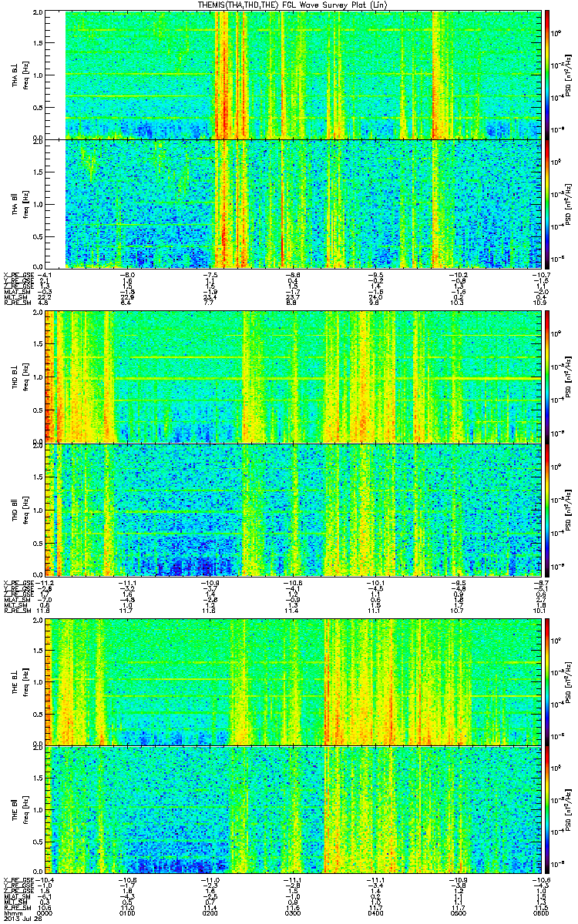The height and width of the screenshot is (924, 578).
Task: Click the 1.0 frequency tick on THD B-perpendicular axis
Action: click(x=39, y=377)
